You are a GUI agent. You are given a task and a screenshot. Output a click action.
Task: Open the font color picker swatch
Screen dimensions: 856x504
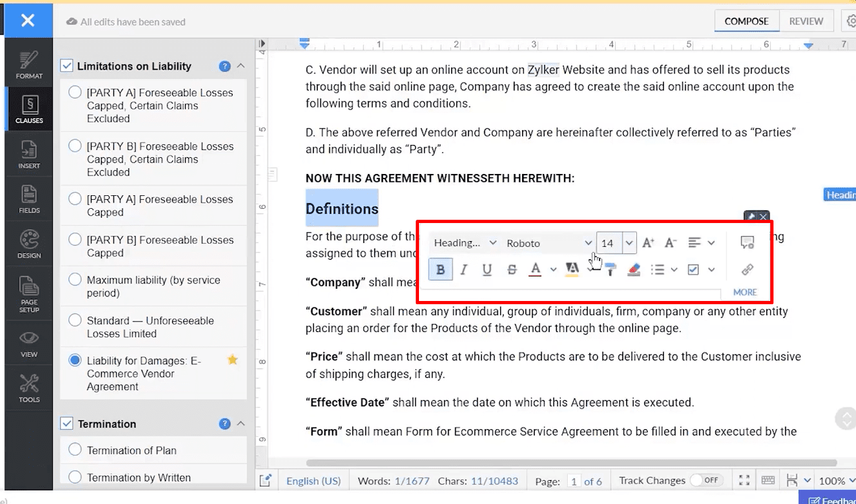[535, 269]
